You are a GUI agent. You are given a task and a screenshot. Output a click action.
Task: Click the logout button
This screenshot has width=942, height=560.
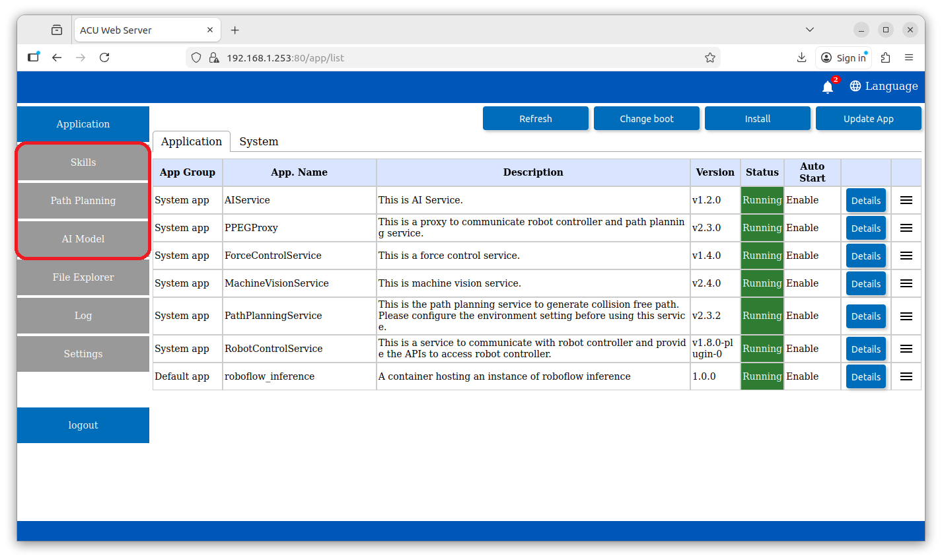[x=83, y=425]
